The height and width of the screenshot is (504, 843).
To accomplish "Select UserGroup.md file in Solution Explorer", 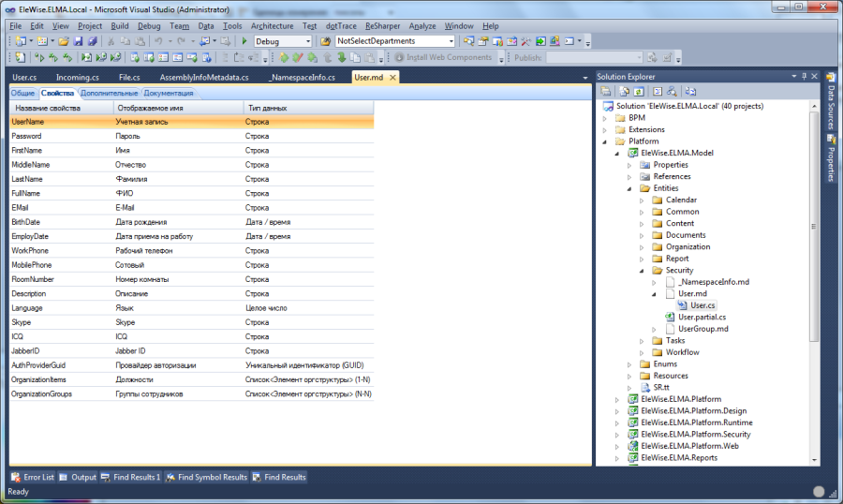I will coord(702,329).
